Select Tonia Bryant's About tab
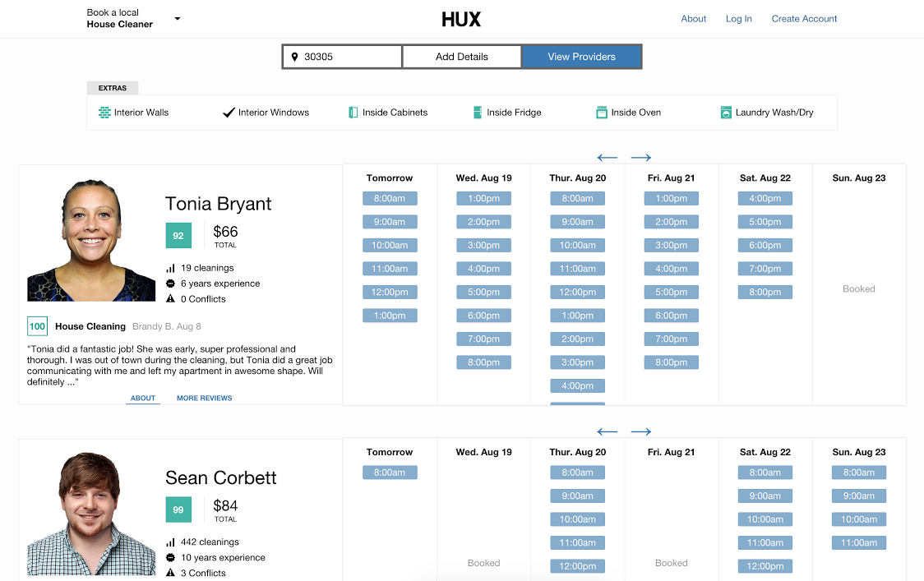The height and width of the screenshot is (581, 924). [143, 399]
